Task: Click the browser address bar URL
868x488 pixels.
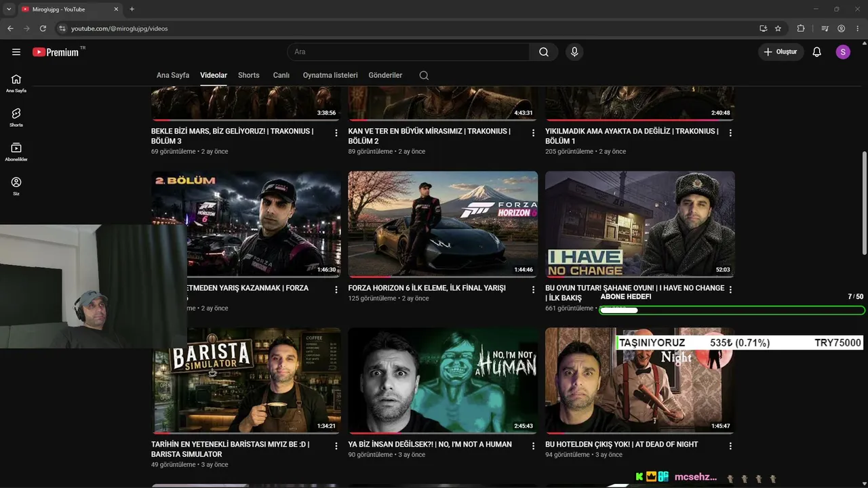Action: (119, 28)
